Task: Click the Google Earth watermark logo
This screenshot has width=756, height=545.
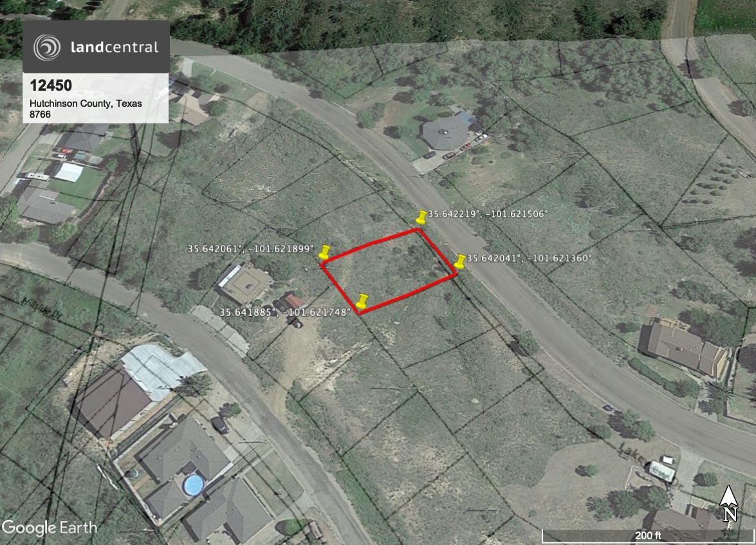Action: pyautogui.click(x=49, y=528)
